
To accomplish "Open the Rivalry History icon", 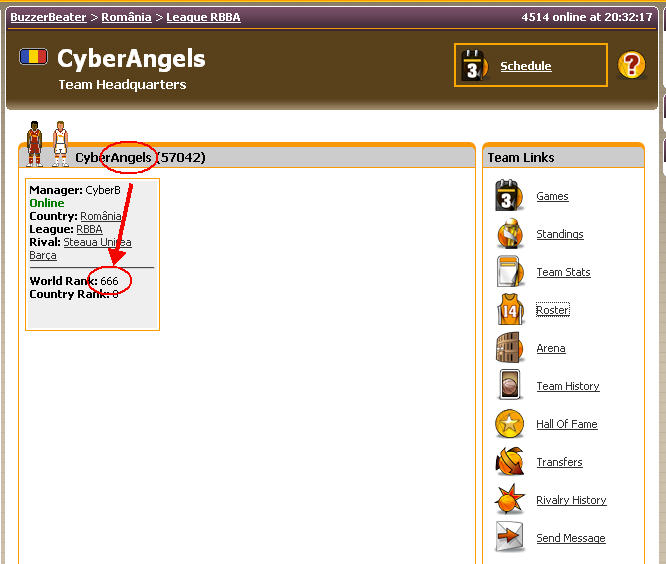I will click(x=510, y=500).
